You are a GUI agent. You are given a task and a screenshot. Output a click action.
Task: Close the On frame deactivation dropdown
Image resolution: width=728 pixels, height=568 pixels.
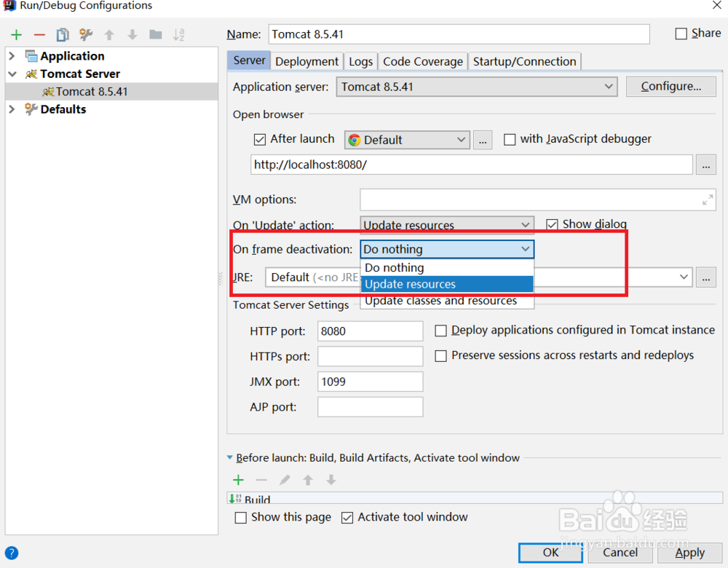(525, 249)
